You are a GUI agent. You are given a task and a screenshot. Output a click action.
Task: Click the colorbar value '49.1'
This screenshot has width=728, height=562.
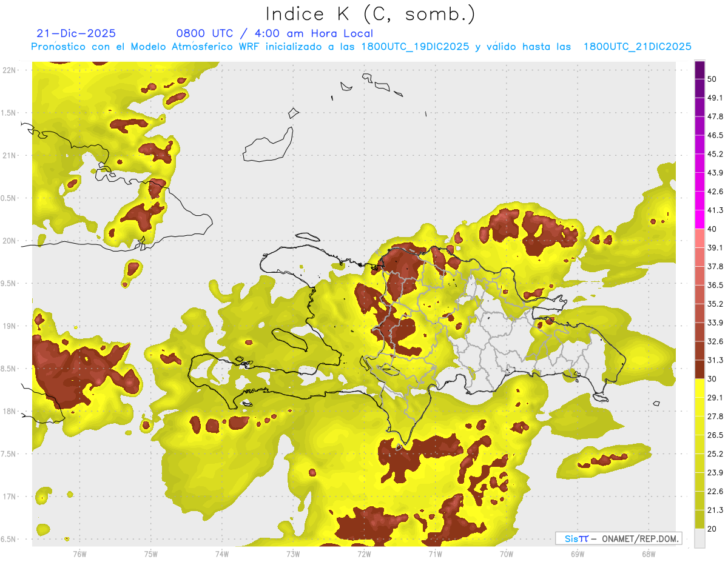point(715,98)
